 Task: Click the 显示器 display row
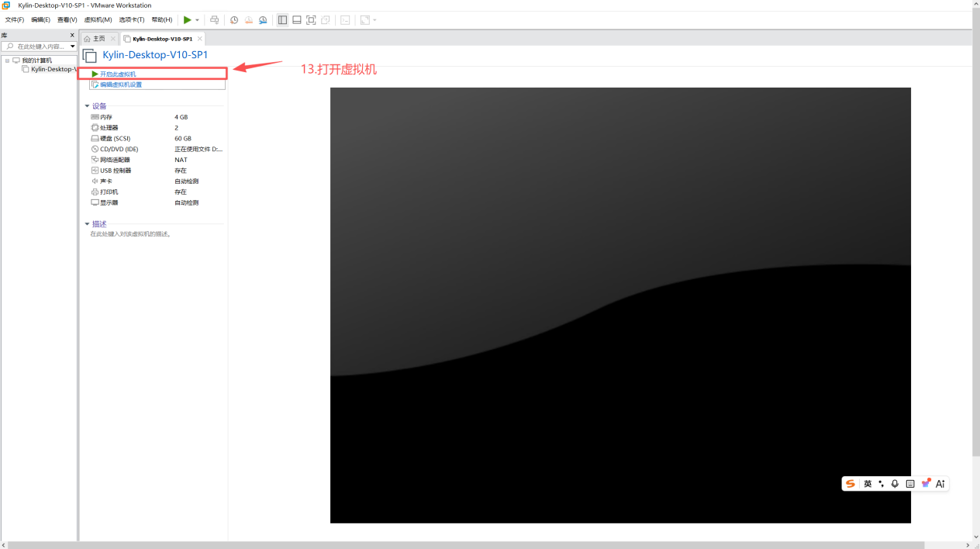pyautogui.click(x=157, y=202)
